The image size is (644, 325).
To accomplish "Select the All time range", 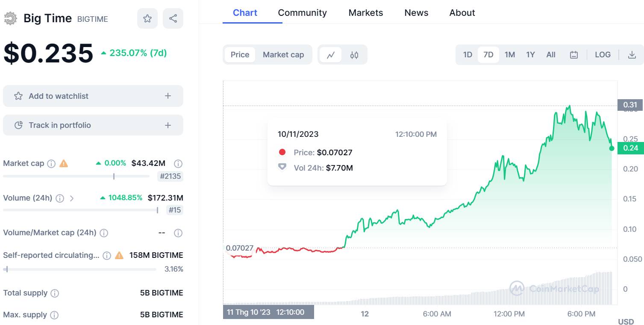I will point(551,55).
